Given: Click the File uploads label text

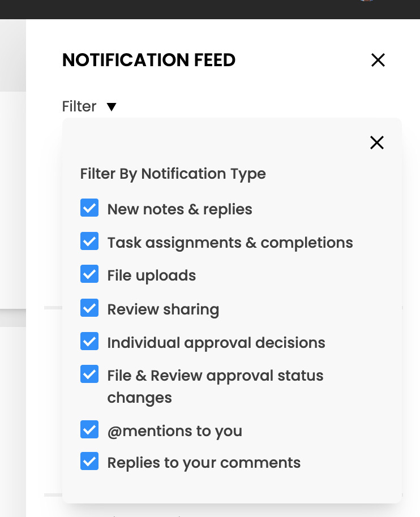Looking at the screenshot, I should (151, 275).
